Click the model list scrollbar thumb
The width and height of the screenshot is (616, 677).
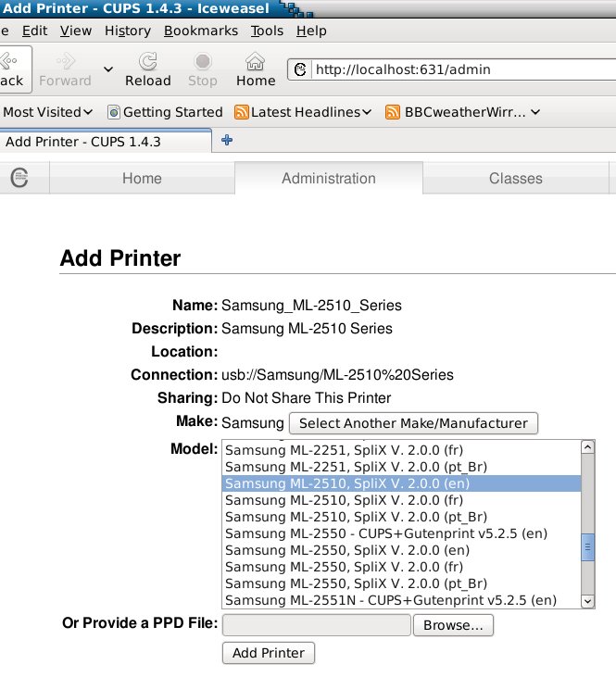point(587,547)
